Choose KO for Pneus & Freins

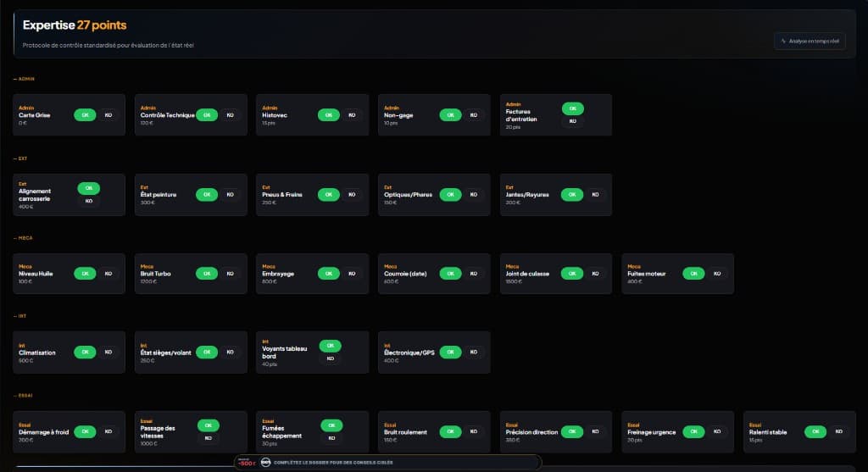(352, 195)
